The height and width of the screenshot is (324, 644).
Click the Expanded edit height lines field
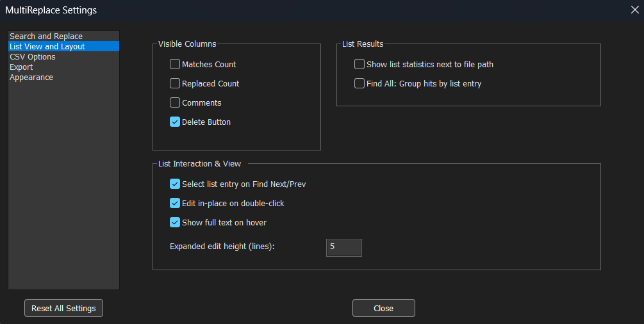click(x=344, y=247)
